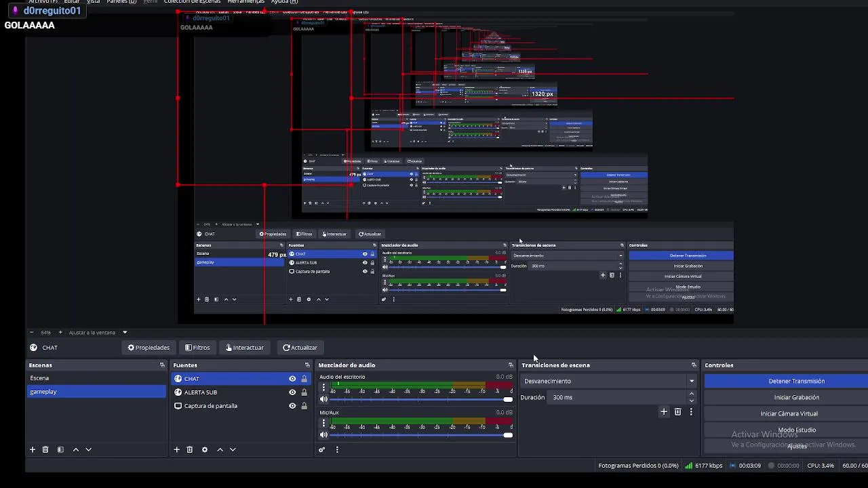This screenshot has height=488, width=868.
Task: Open the Herramientas menu
Action: click(x=245, y=2)
